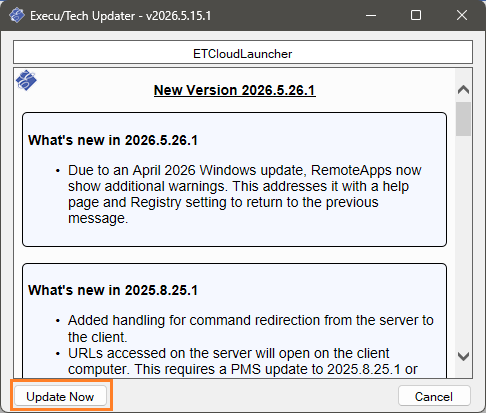Click the Execu/Tech logo in release notes
This screenshot has height=413, width=486.
(x=26, y=80)
